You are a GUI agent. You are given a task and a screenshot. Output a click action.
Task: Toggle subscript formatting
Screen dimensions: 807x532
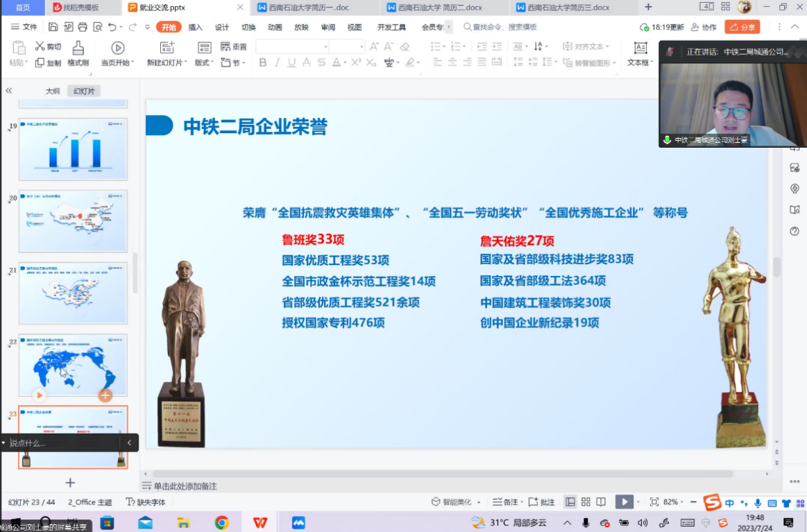coord(371,62)
